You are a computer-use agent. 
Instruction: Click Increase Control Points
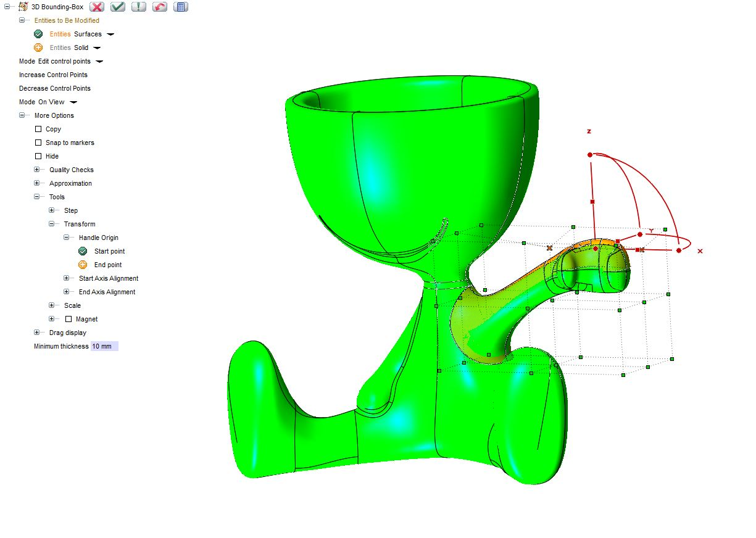click(x=53, y=75)
